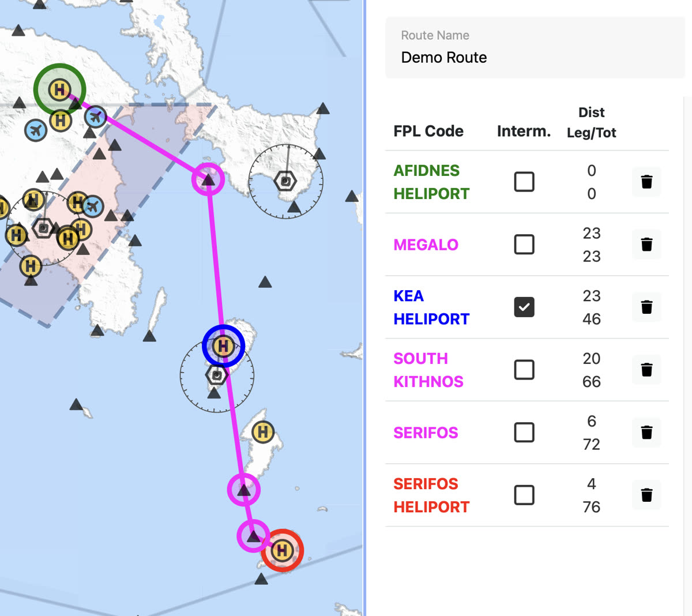This screenshot has width=692, height=616.
Task: Click the SERIFOS HELIPORT code label
Action: tap(431, 495)
